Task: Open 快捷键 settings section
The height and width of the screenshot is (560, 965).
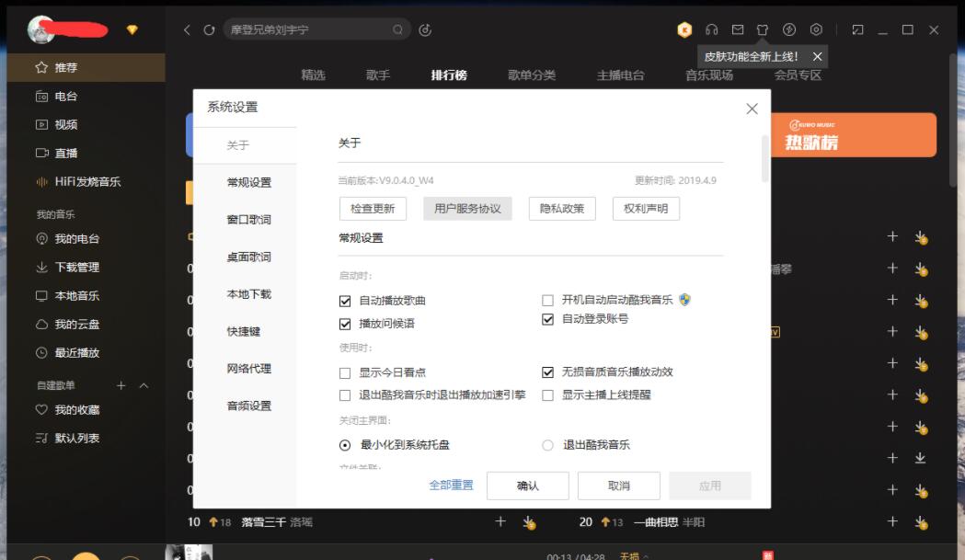Action: click(245, 331)
